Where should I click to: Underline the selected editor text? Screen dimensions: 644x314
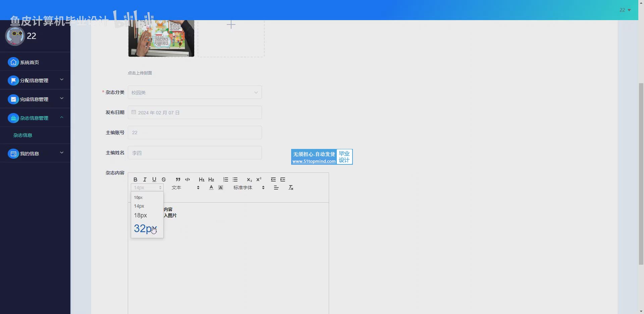tap(154, 179)
